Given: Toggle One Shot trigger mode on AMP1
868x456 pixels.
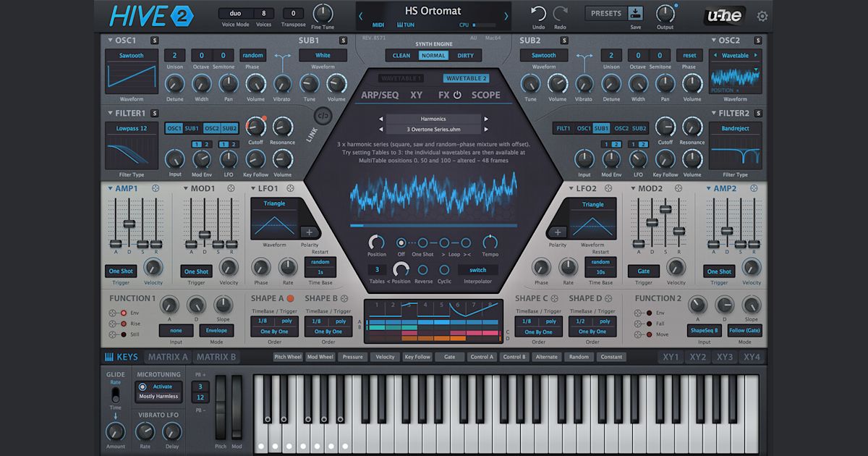Looking at the screenshot, I should (121, 271).
